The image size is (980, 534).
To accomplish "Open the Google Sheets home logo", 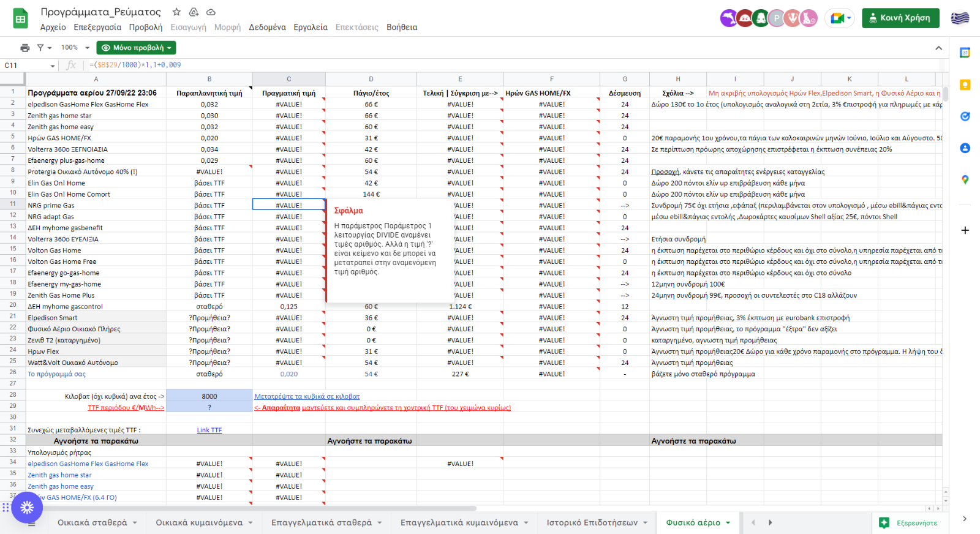I will coord(21,18).
